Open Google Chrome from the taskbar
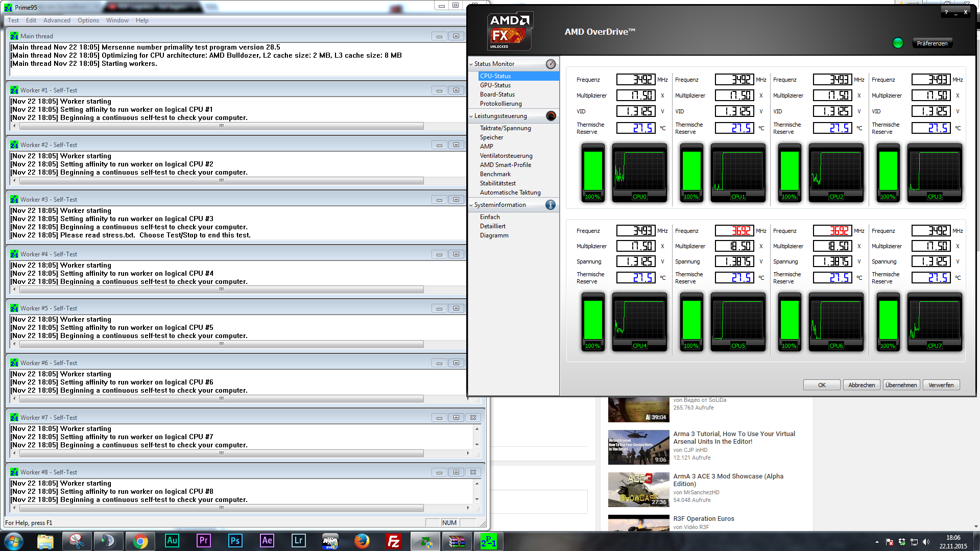980x551 pixels. (x=140, y=541)
